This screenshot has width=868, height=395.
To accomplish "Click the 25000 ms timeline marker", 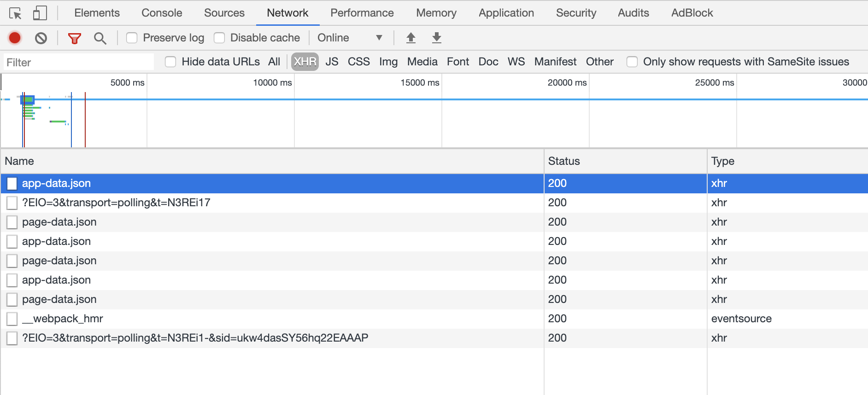I will [x=715, y=82].
